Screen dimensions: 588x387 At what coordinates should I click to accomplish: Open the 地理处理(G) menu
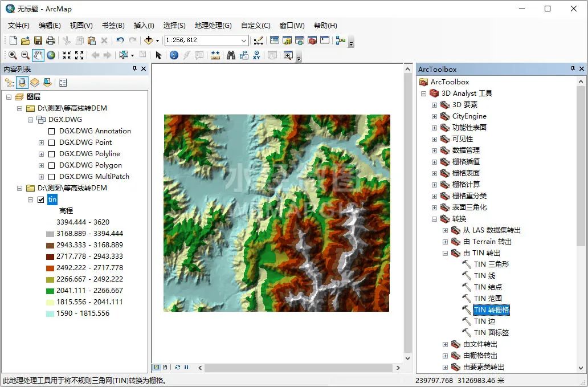click(213, 26)
